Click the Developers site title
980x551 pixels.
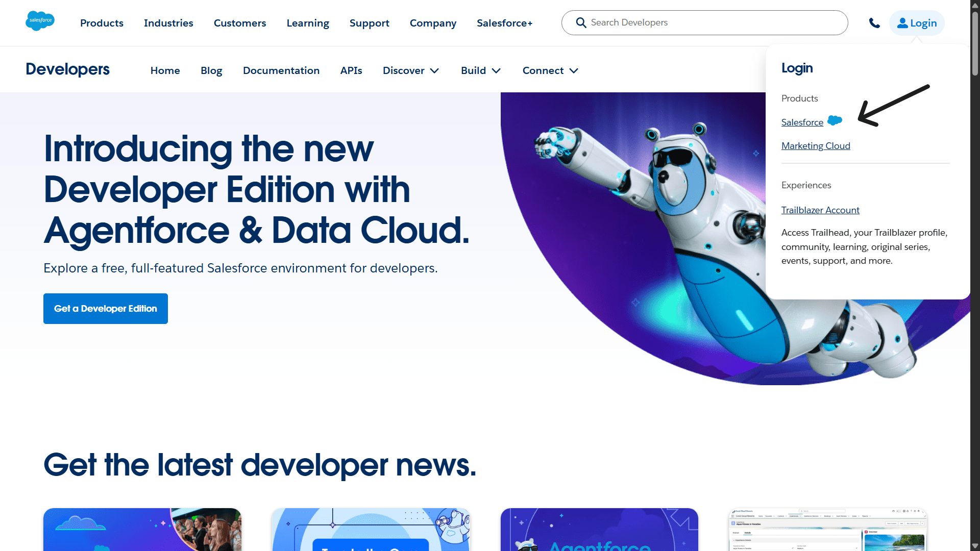pyautogui.click(x=67, y=69)
